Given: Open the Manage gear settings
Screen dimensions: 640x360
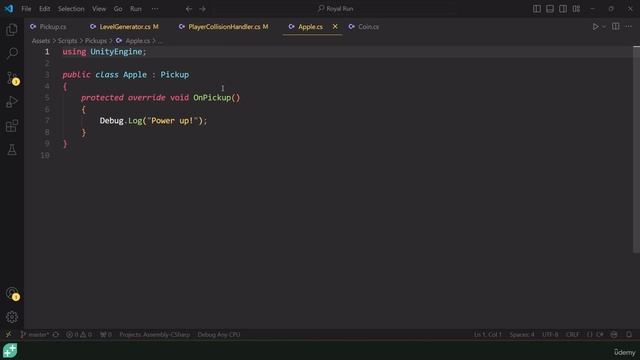Looking at the screenshot, I should pyautogui.click(x=12, y=317).
